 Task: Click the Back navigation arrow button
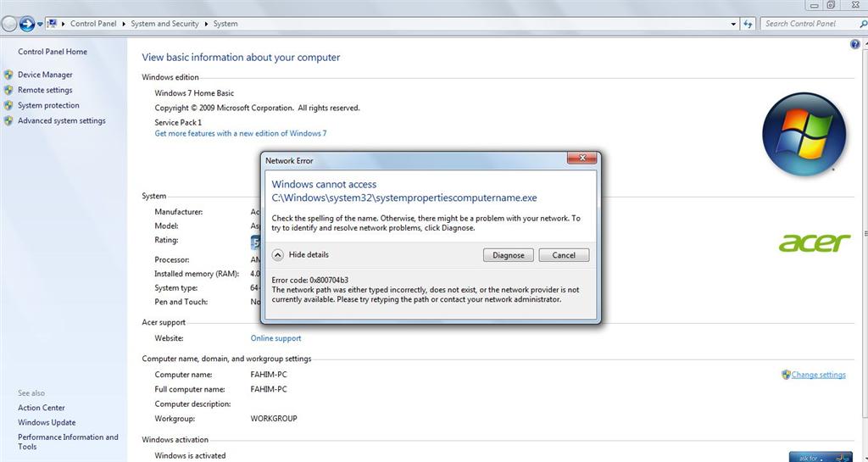point(8,24)
